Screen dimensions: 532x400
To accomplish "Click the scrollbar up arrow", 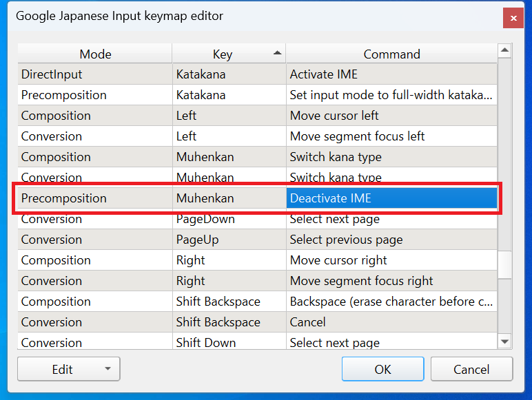I will coord(504,50).
